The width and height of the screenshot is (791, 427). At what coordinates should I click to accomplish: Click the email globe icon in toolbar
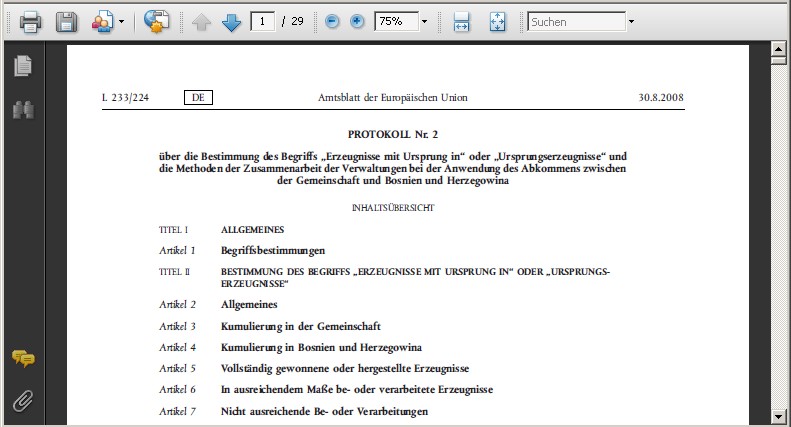coord(156,21)
